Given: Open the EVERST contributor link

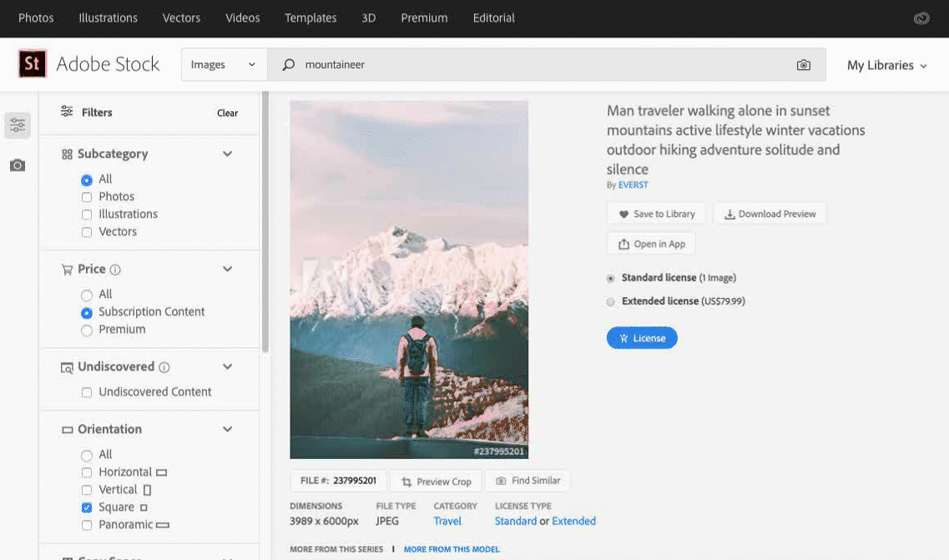Looking at the screenshot, I should [633, 185].
